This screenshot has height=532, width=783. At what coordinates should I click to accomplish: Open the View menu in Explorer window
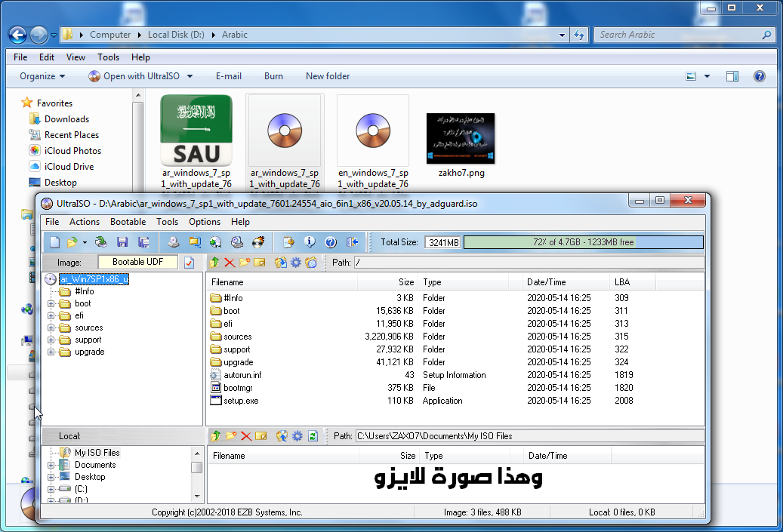(76, 57)
